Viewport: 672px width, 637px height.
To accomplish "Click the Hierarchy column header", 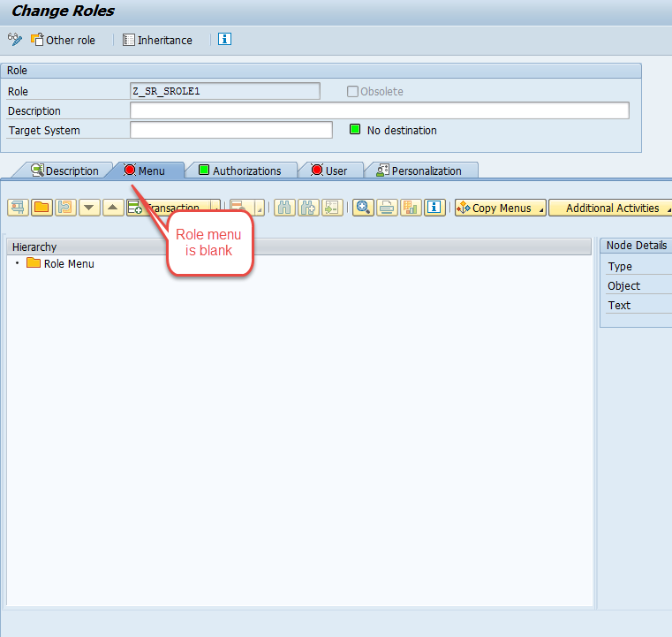I will 298,246.
